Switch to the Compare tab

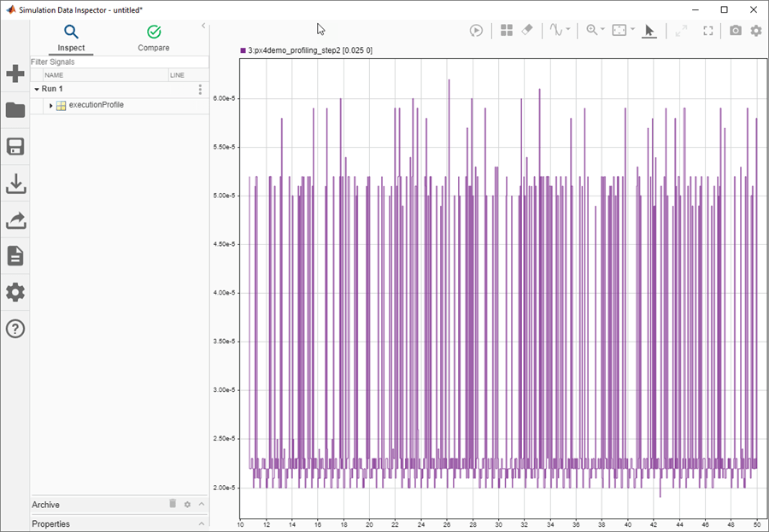tap(154, 38)
